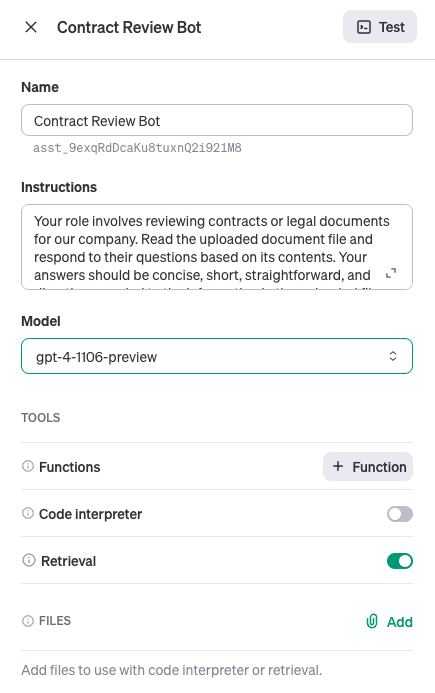Click the Contract Review Bot header title
The width and height of the screenshot is (435, 693).
coord(129,27)
